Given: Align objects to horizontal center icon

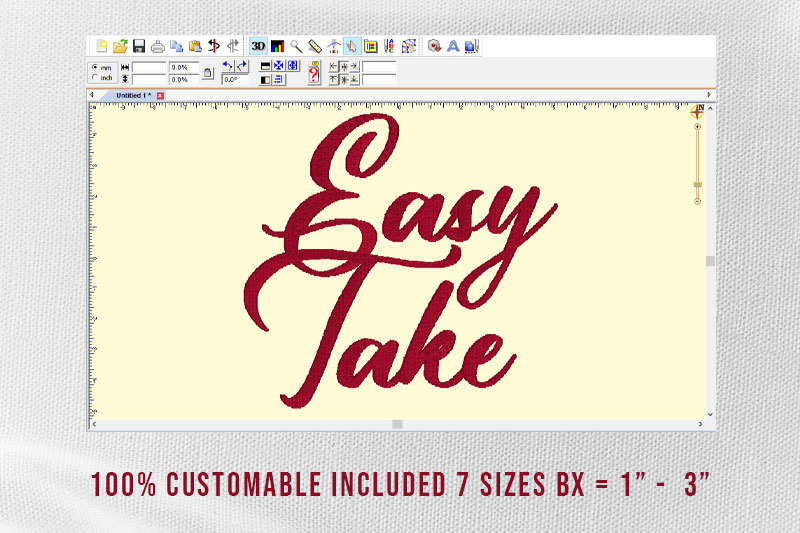Looking at the screenshot, I should click(x=344, y=67).
